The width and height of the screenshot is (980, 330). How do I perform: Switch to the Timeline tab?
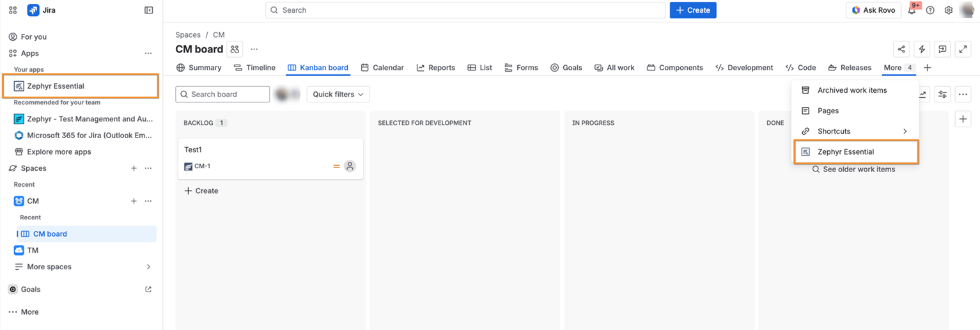pos(254,68)
